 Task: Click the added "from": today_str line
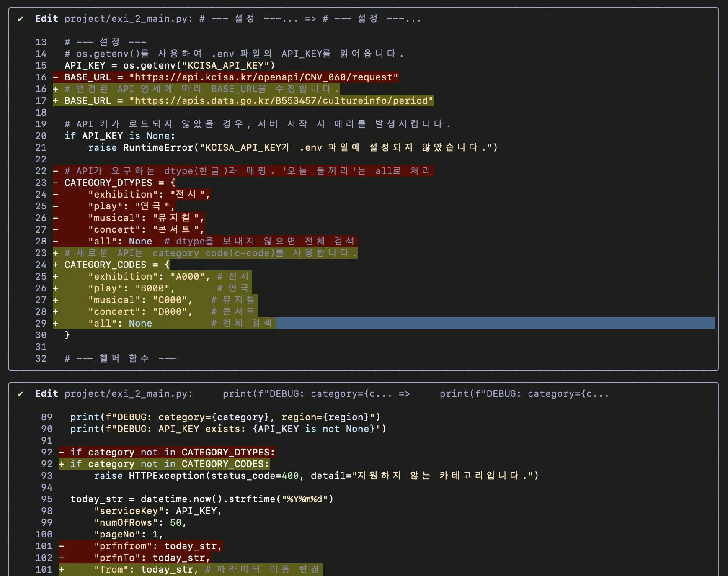pos(191,570)
